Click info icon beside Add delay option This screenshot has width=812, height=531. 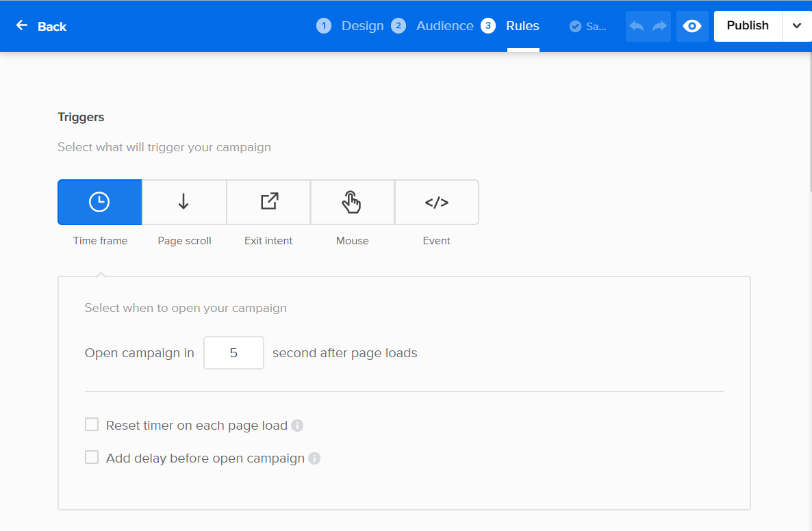[x=314, y=458]
